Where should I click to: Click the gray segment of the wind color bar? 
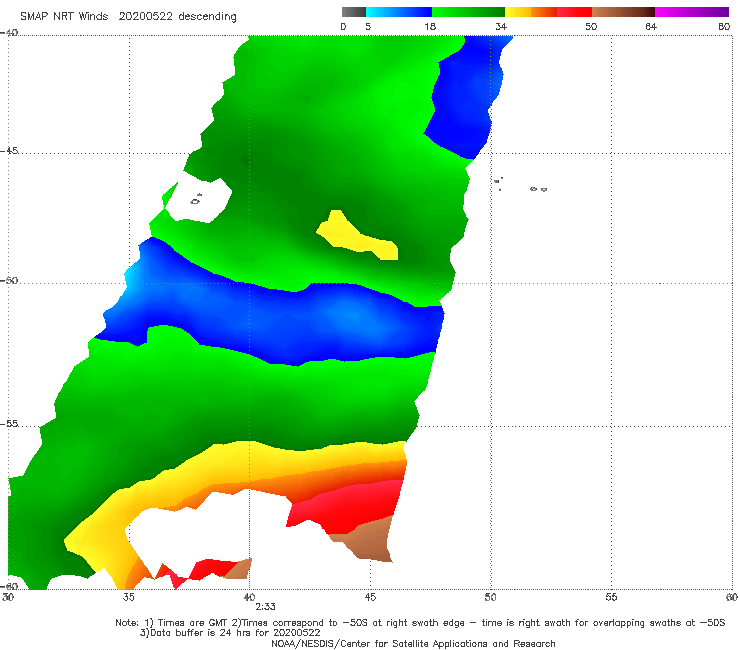[353, 12]
